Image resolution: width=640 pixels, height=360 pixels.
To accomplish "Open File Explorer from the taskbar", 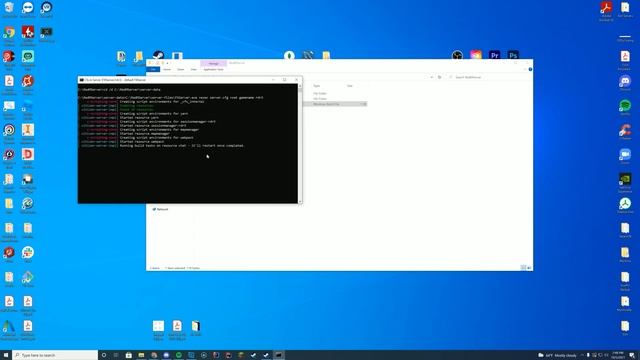I will click(x=141, y=355).
